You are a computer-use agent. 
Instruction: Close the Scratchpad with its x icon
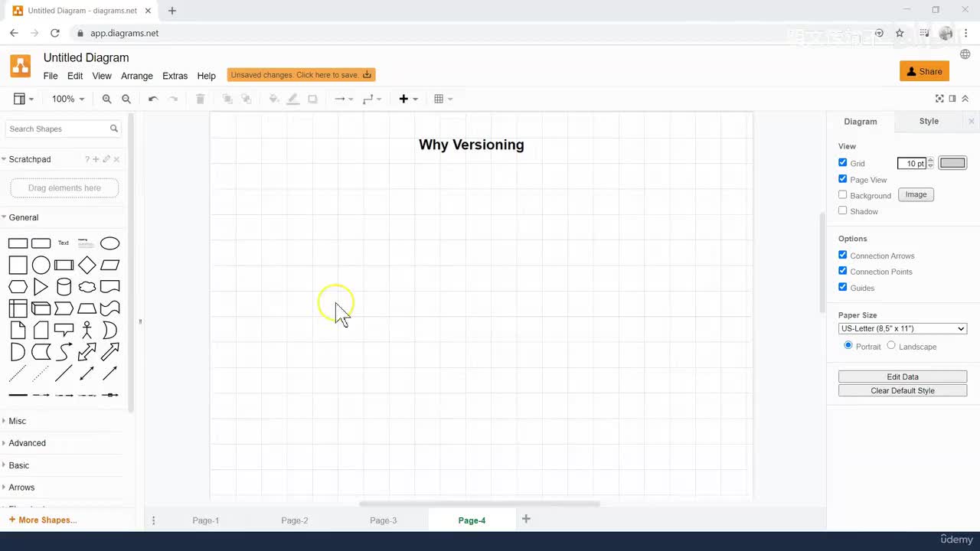pos(116,159)
